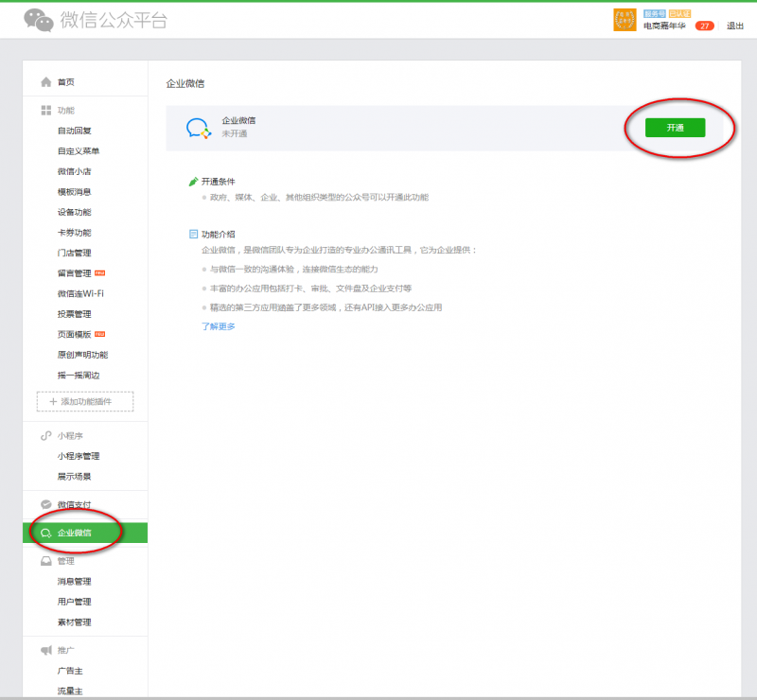Open 展示场景 menu item

[75, 477]
